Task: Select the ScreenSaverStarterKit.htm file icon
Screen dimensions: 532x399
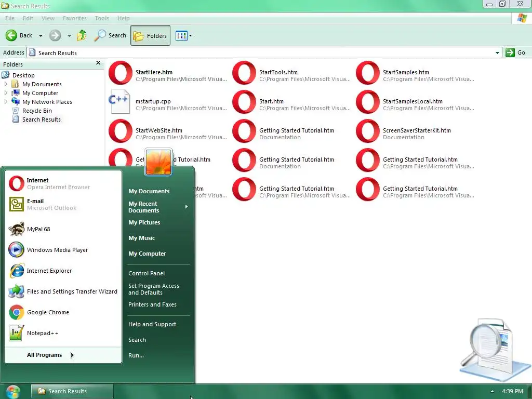Action: point(368,131)
